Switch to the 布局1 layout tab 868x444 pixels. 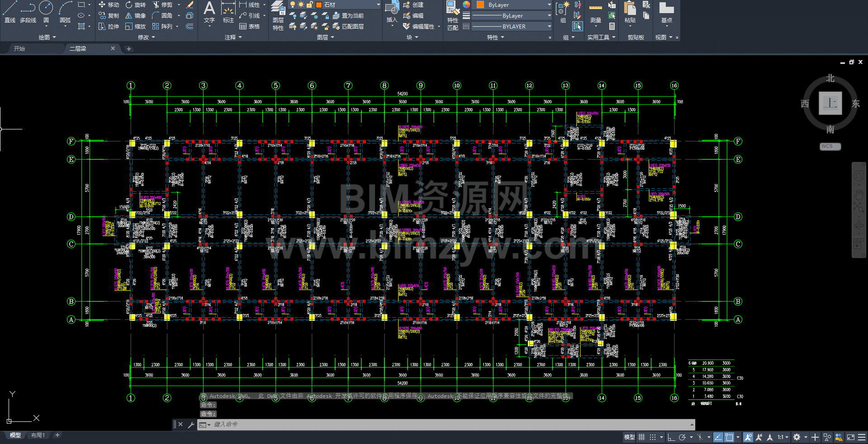pyautogui.click(x=38, y=435)
